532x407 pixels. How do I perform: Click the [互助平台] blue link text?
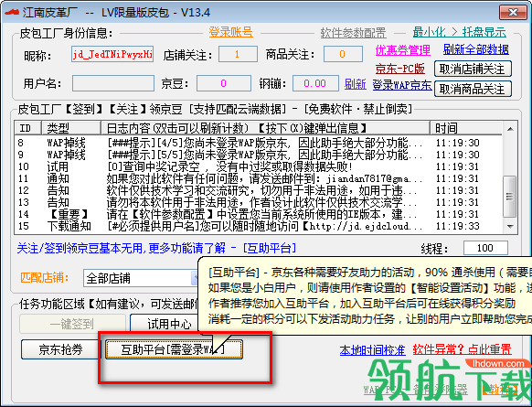click(x=270, y=248)
